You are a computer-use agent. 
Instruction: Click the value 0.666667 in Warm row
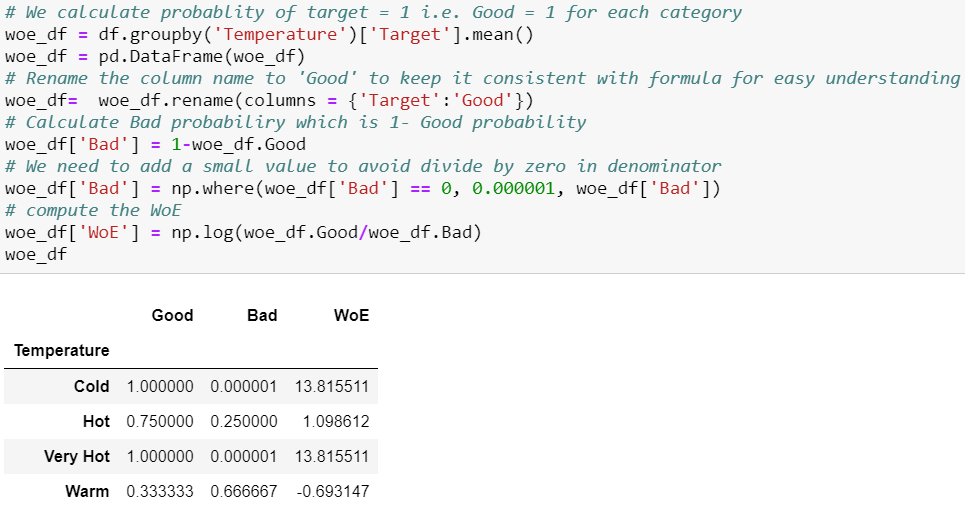click(244, 491)
